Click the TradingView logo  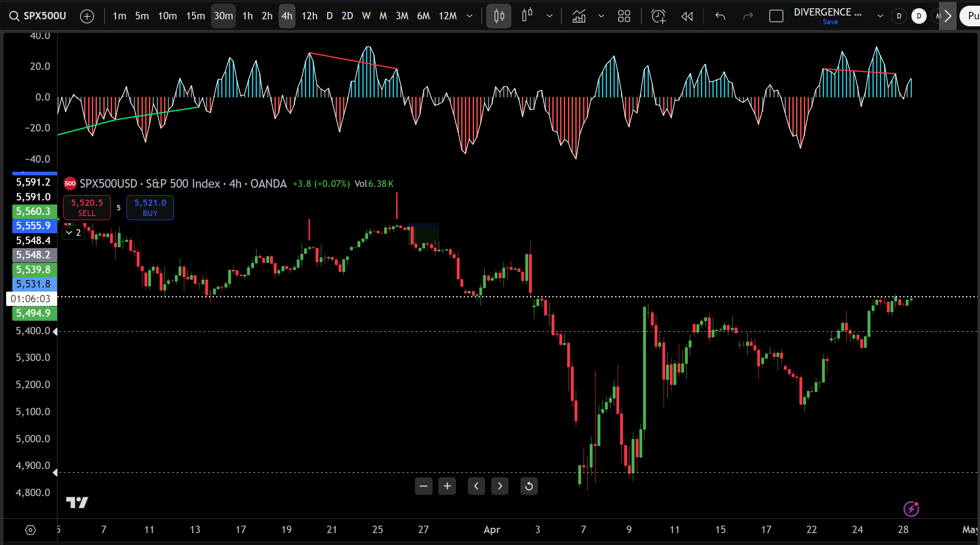77,502
